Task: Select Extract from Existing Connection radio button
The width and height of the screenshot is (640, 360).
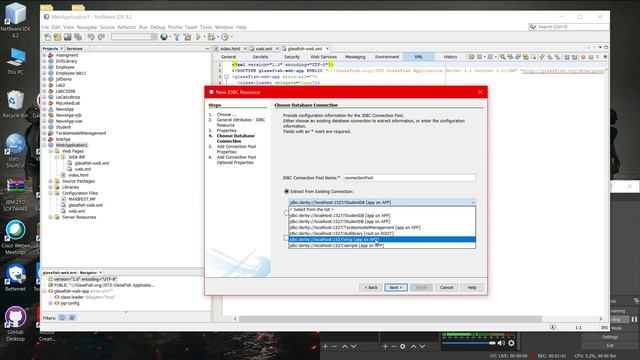Action: [287, 191]
